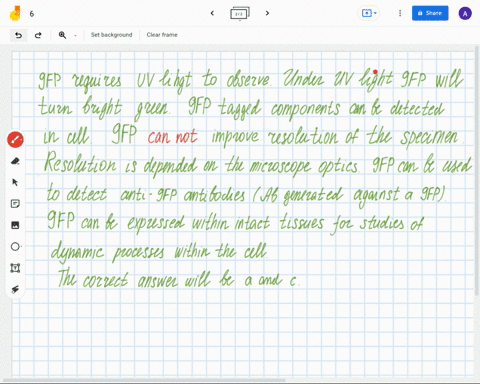Click the horizontal scrollbar
This screenshot has height=384, width=480.
click(144, 380)
